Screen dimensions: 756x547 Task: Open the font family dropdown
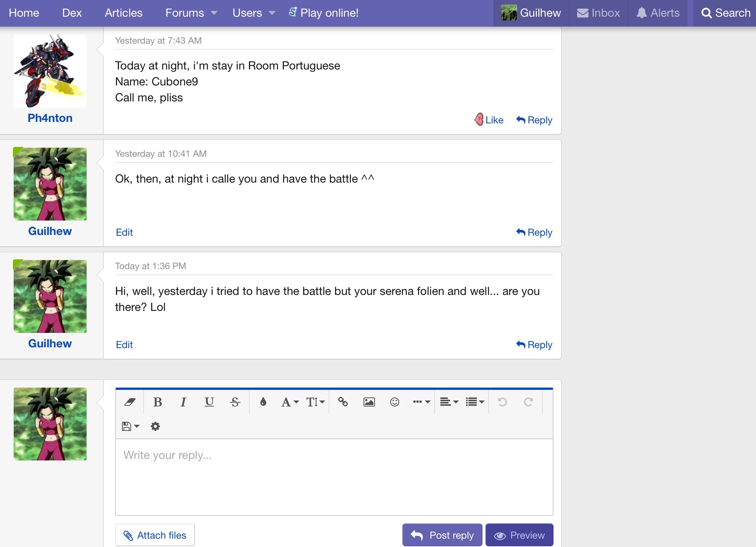click(x=289, y=402)
